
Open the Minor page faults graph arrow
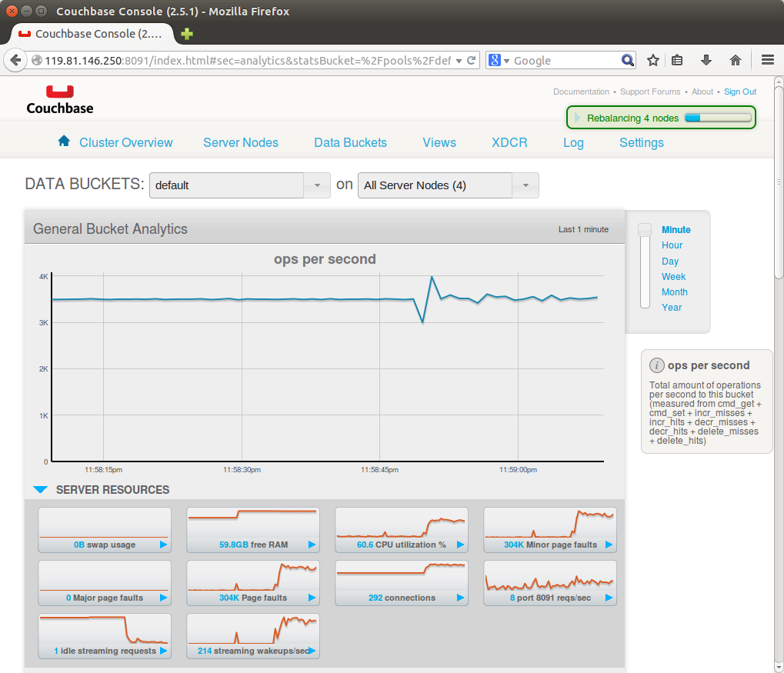(x=609, y=545)
